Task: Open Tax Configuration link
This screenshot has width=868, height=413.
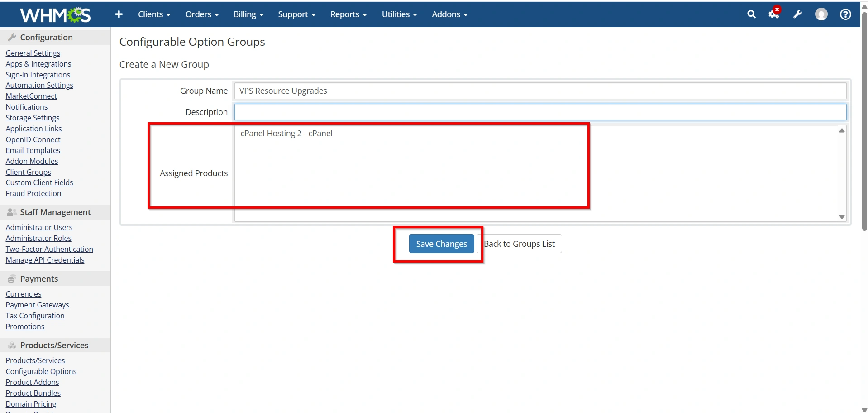Action: pyautogui.click(x=35, y=316)
